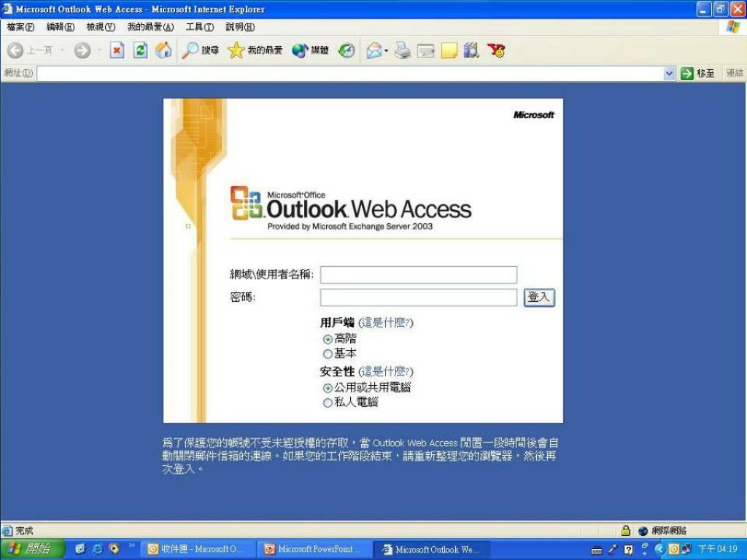Open the 我的最愛(A) menu
747x560 pixels.
(150, 27)
